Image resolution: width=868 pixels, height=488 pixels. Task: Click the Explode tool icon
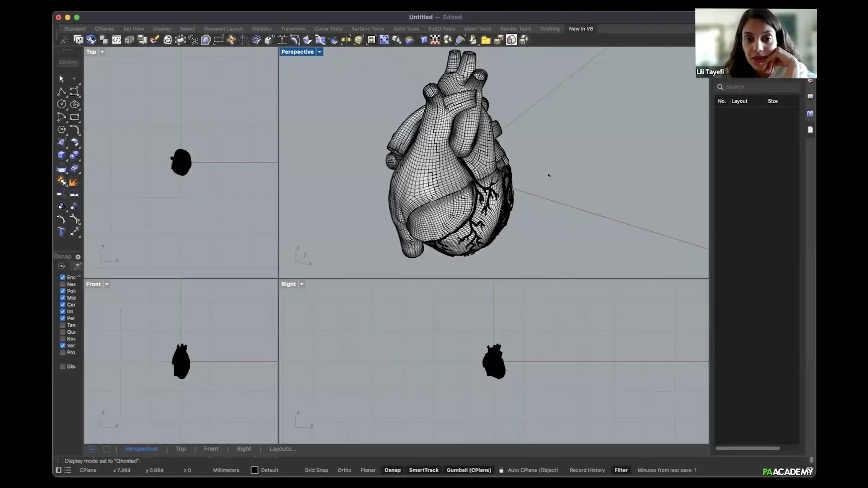coord(74,181)
